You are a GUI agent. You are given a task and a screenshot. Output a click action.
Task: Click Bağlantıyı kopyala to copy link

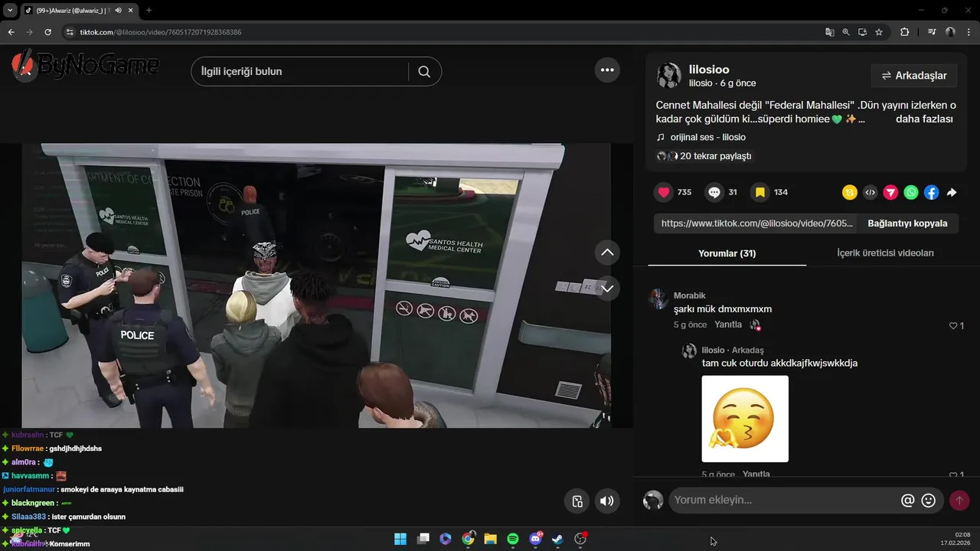(x=907, y=223)
